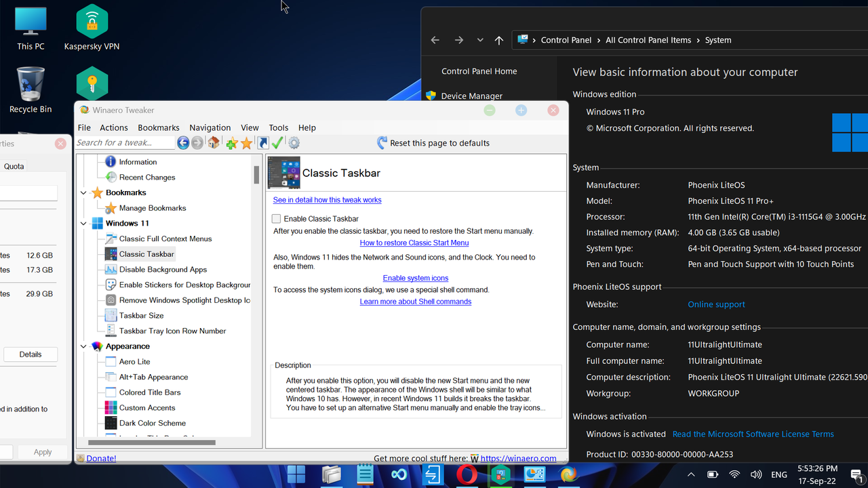Viewport: 868px width, 488px height.
Task: Click Reset this page to defaults
Action: [x=433, y=143]
